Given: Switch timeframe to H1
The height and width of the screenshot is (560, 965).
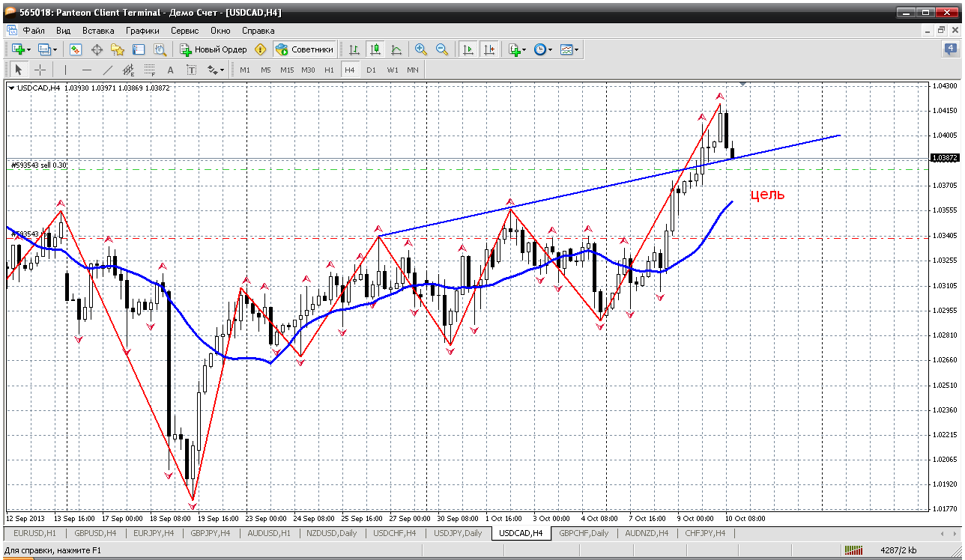Looking at the screenshot, I should (330, 70).
